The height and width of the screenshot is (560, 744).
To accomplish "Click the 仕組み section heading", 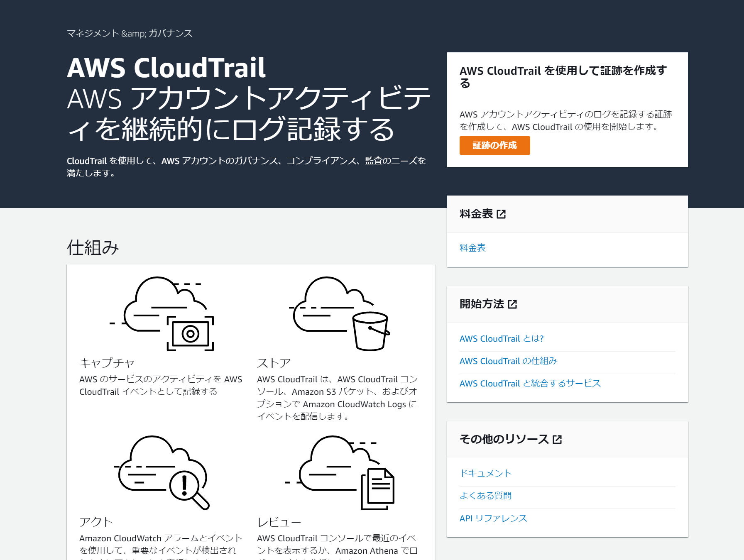I will (93, 248).
